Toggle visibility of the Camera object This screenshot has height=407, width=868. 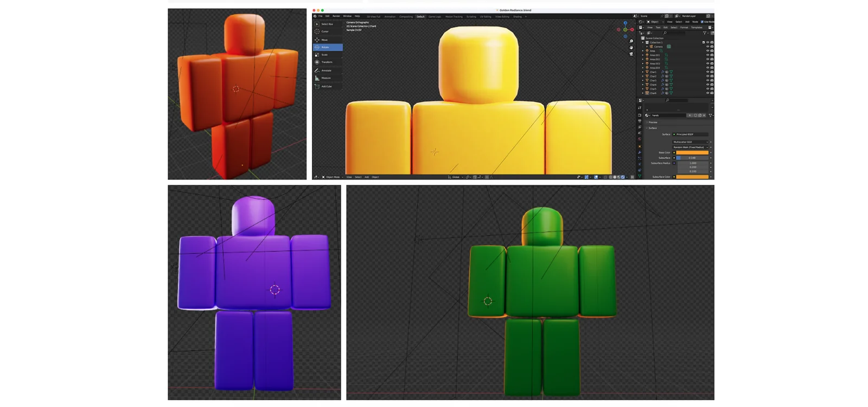coord(707,47)
